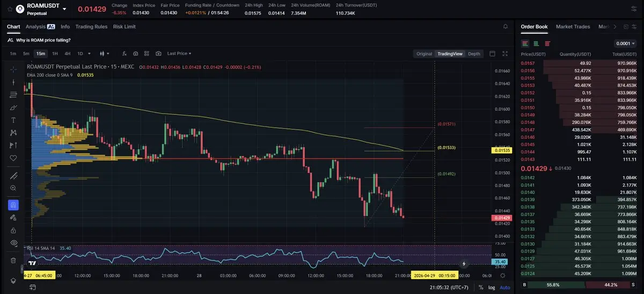
Task: Select the 4H timeframe
Action: (67, 54)
